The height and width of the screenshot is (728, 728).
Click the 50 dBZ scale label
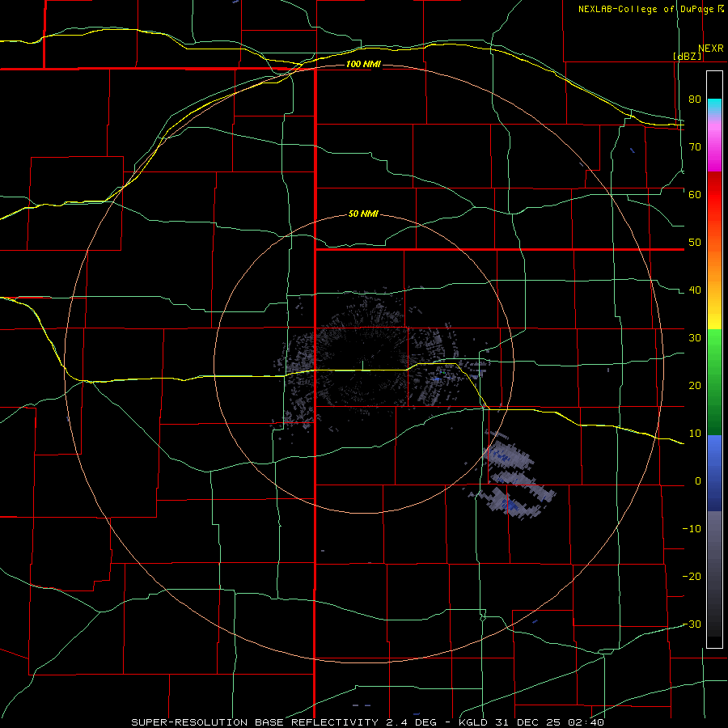(695, 243)
